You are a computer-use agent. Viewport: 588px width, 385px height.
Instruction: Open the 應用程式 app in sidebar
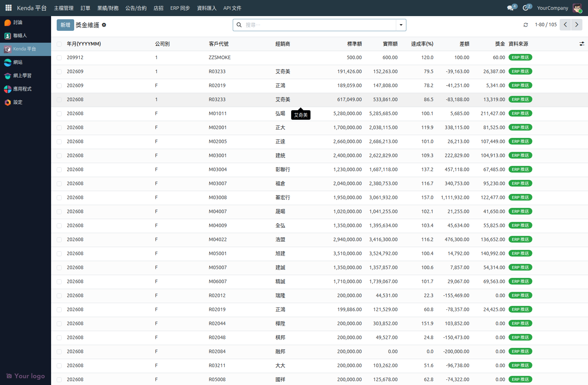pyautogui.click(x=26, y=89)
